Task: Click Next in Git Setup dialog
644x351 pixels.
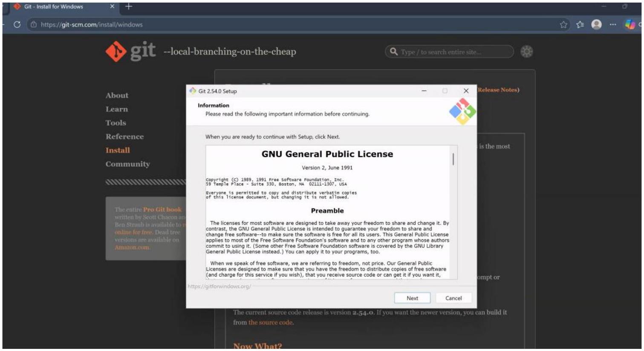Action: (x=412, y=298)
